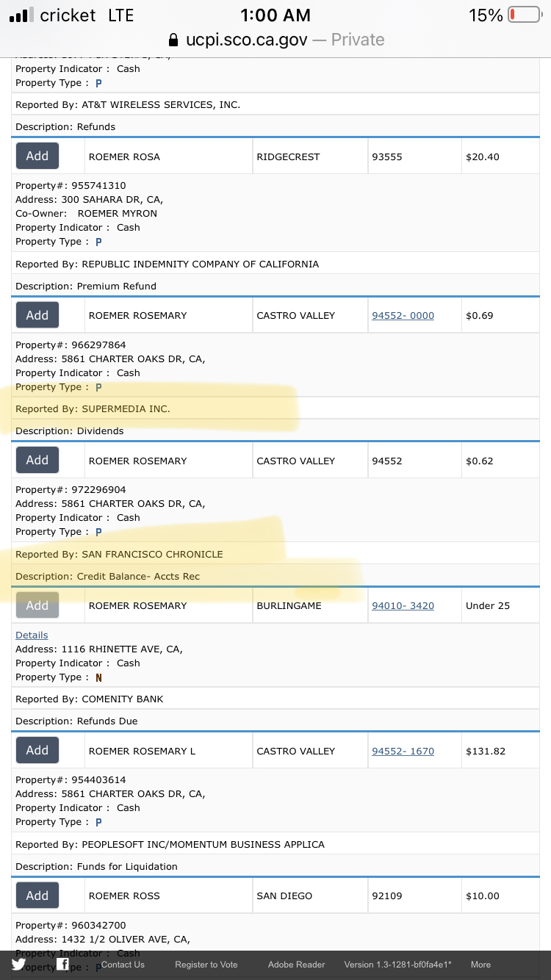Image resolution: width=551 pixels, height=980 pixels.
Task: Tap the disabled Add button for Burlingame entry
Action: [x=37, y=605]
